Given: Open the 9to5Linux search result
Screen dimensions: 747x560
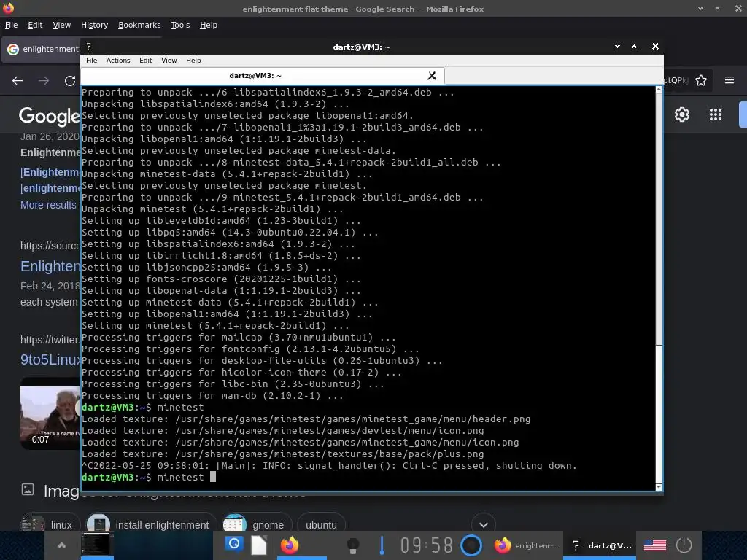Looking at the screenshot, I should point(50,359).
